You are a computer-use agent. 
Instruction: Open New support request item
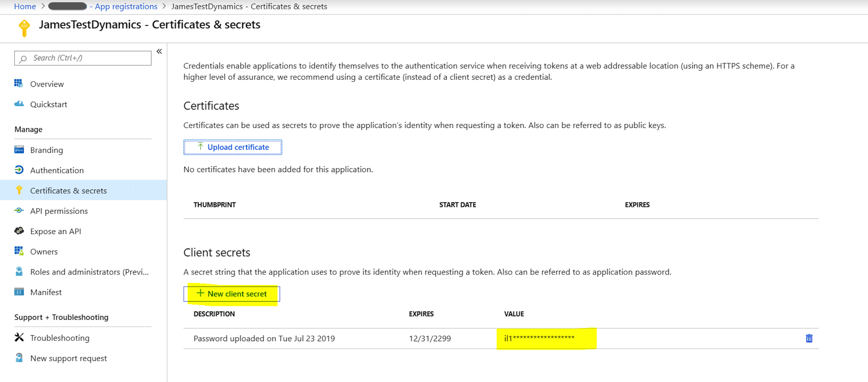point(68,358)
